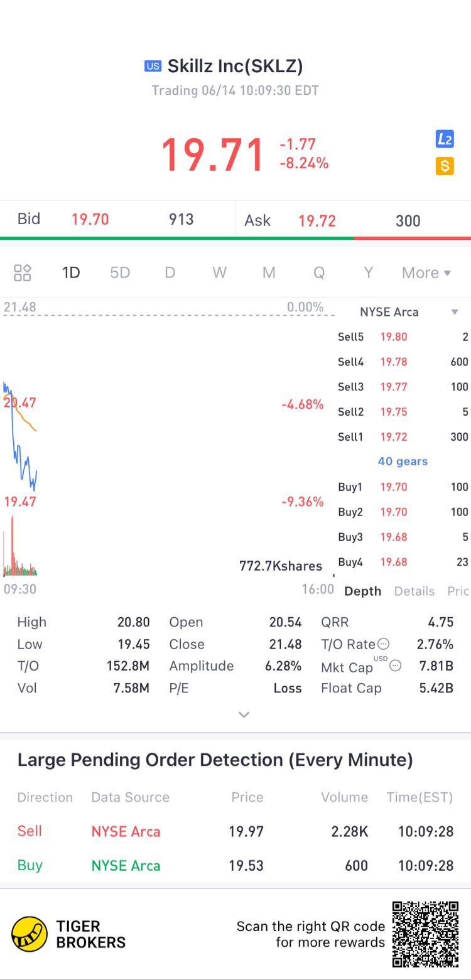Click the Mkt Cap info icon
The width and height of the screenshot is (471, 980).
[395, 666]
